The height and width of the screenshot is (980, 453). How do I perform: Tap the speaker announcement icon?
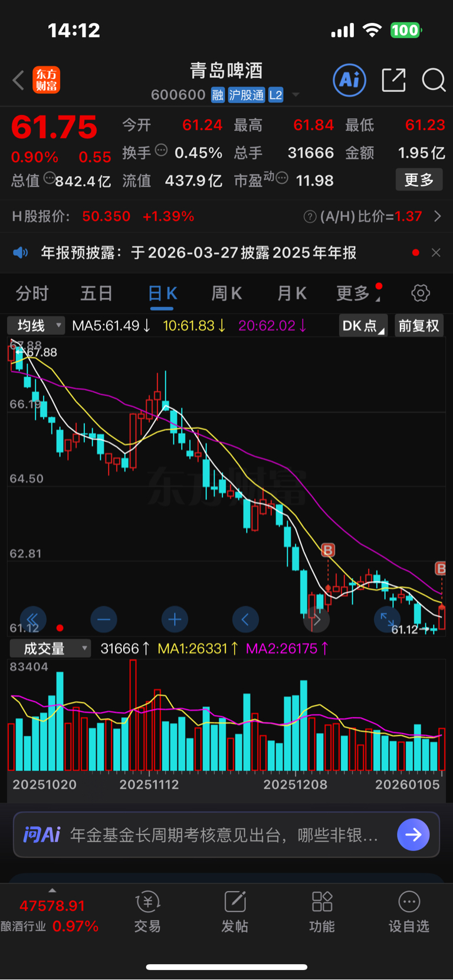[21, 253]
